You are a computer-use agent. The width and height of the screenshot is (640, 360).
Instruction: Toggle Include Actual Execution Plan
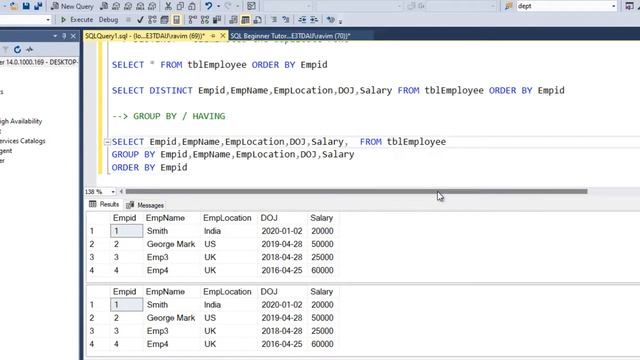pyautogui.click(x=193, y=20)
